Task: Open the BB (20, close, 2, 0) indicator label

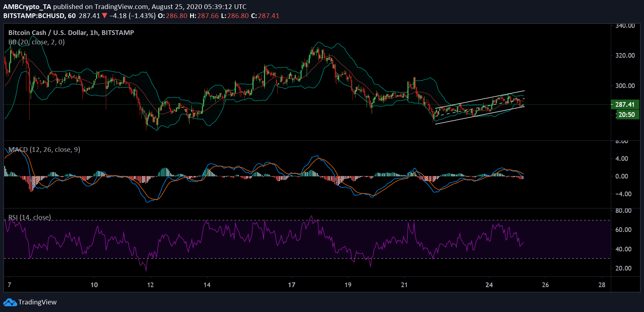Action: click(x=36, y=42)
